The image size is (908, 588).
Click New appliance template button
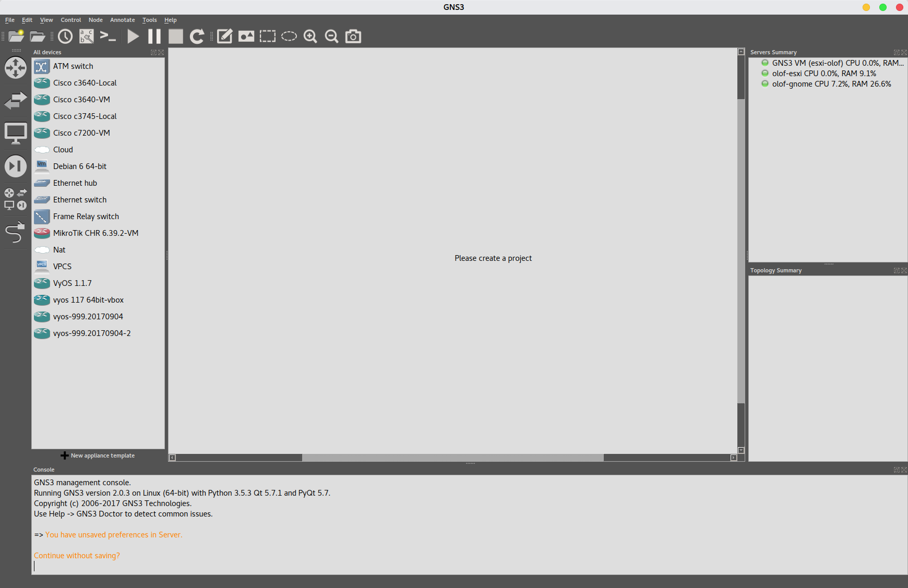[x=98, y=455]
